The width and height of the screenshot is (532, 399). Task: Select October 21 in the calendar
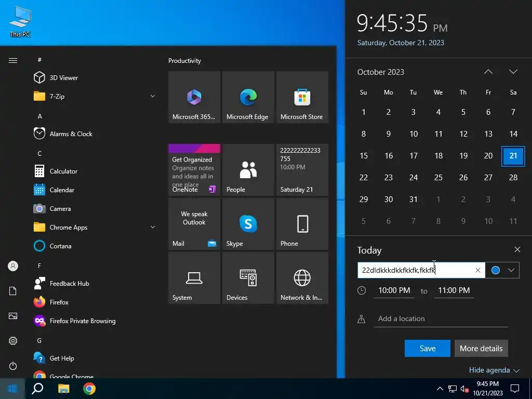click(513, 156)
